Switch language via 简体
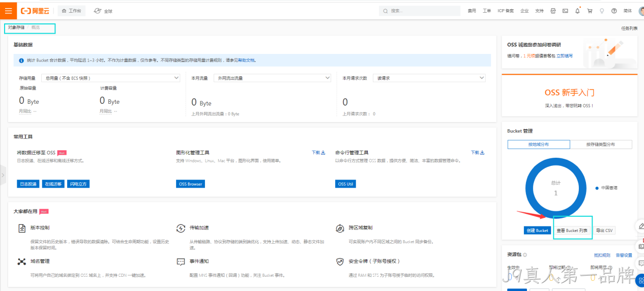Image resolution: width=644 pixels, height=291 pixels. 628,11
